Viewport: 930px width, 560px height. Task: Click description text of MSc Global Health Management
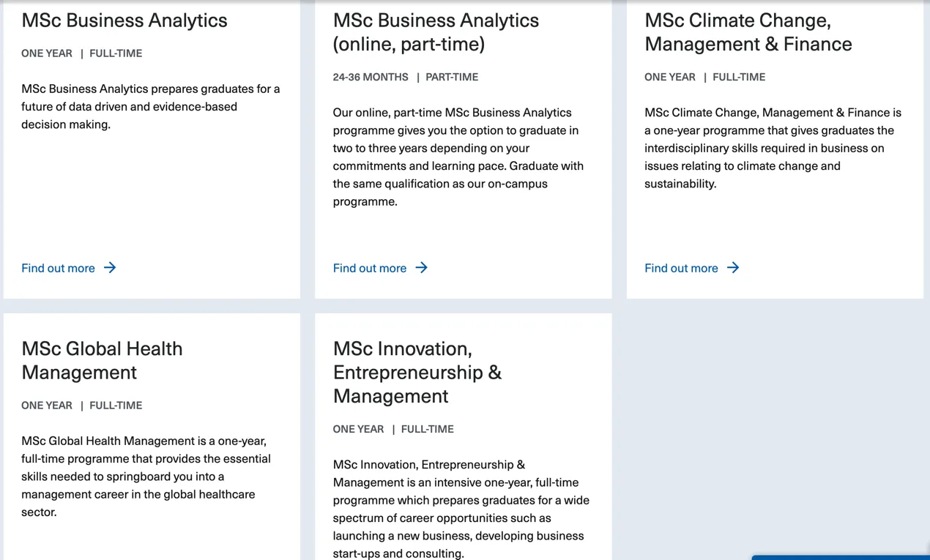146,477
